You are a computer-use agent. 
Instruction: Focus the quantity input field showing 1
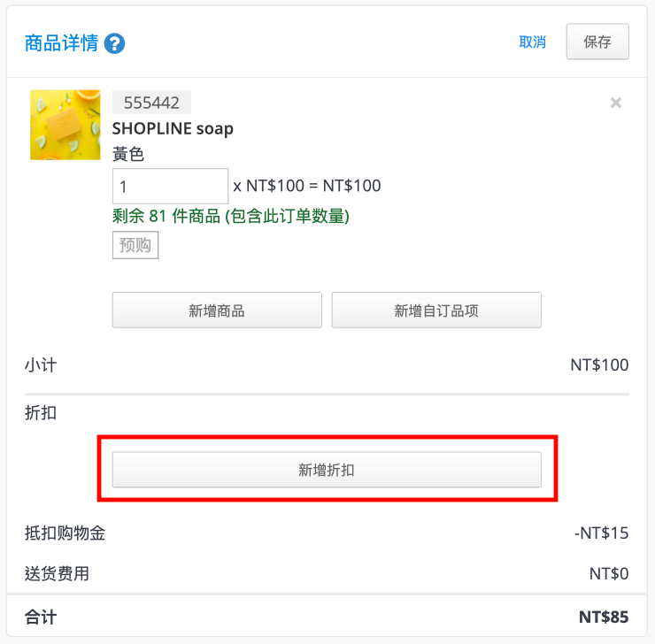tap(170, 186)
